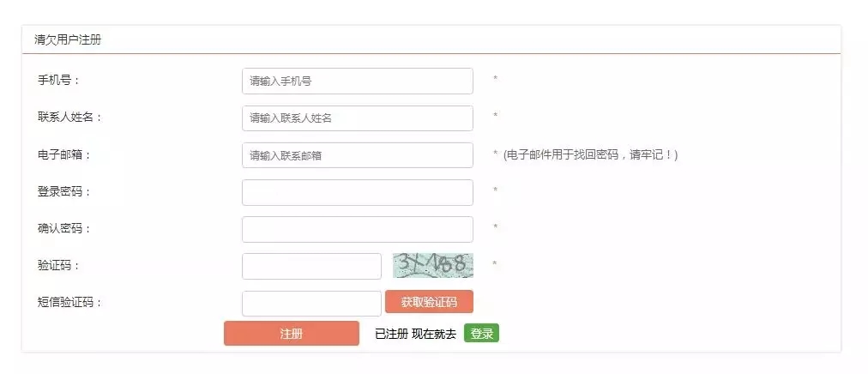The width and height of the screenshot is (868, 374).
Task: Select the 电子邮箱 input field
Action: pyautogui.click(x=357, y=155)
